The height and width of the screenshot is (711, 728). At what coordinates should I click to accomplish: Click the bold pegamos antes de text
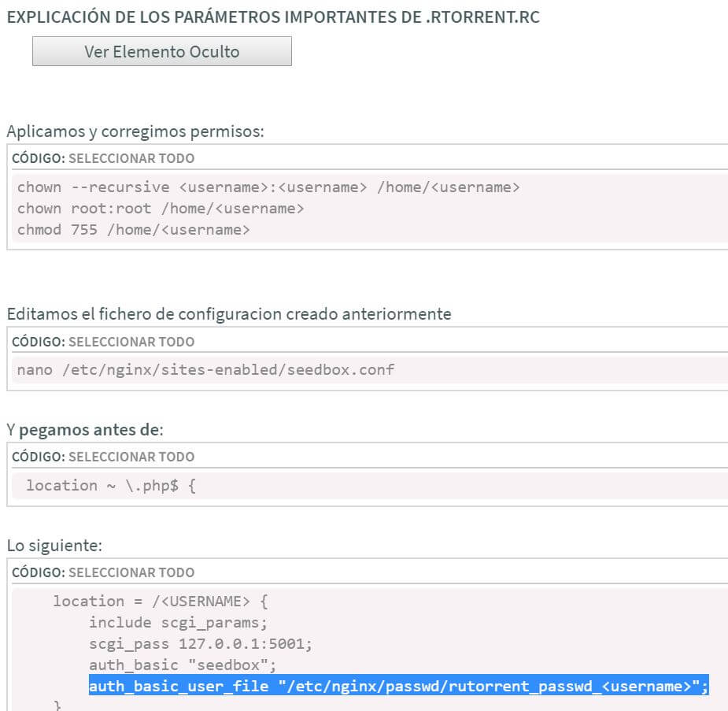pos(90,430)
